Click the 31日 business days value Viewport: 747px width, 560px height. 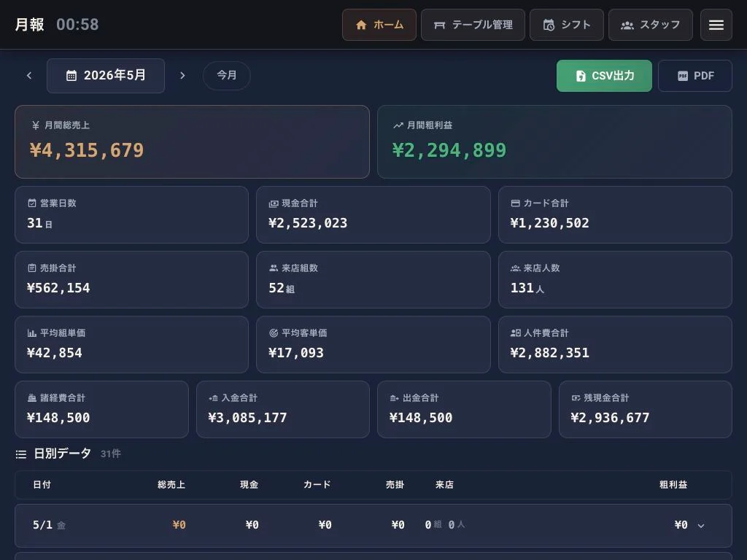coord(39,223)
